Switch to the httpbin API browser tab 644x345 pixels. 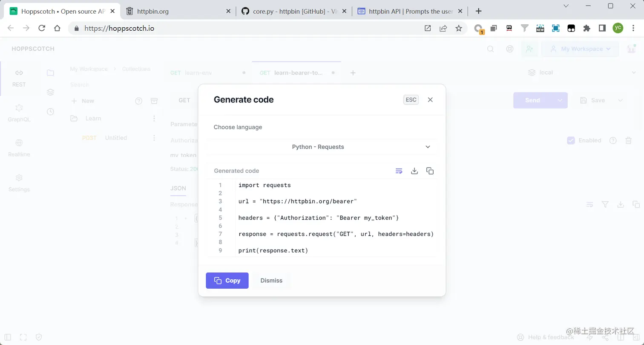click(x=409, y=12)
